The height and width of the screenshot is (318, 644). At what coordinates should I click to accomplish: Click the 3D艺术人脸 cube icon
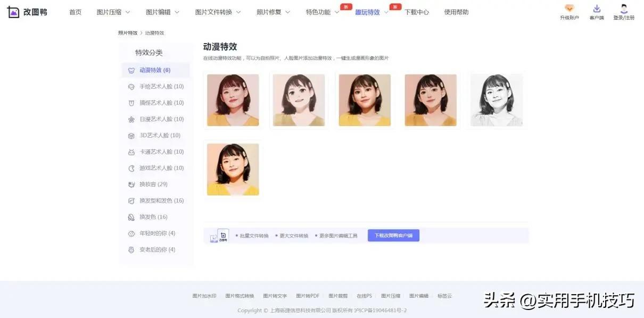[x=130, y=135]
